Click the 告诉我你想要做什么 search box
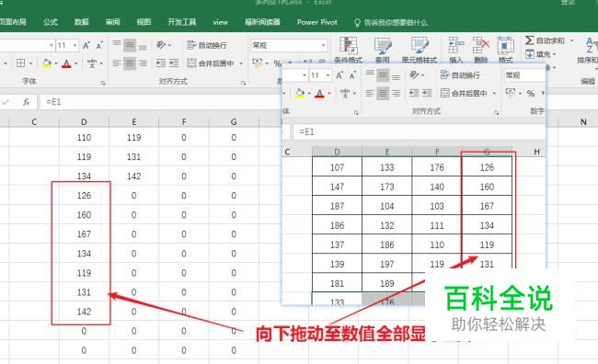Screen dimensions: 598x364 point(396,22)
